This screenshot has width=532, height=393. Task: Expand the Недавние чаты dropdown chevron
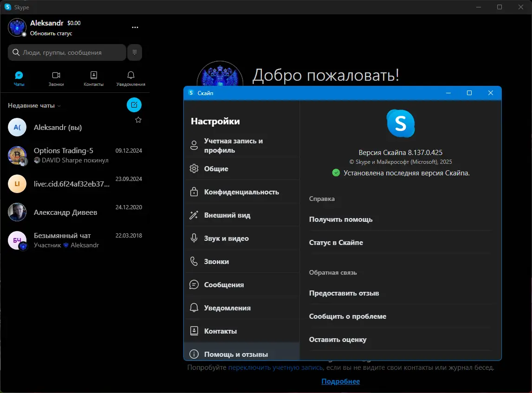(x=58, y=105)
